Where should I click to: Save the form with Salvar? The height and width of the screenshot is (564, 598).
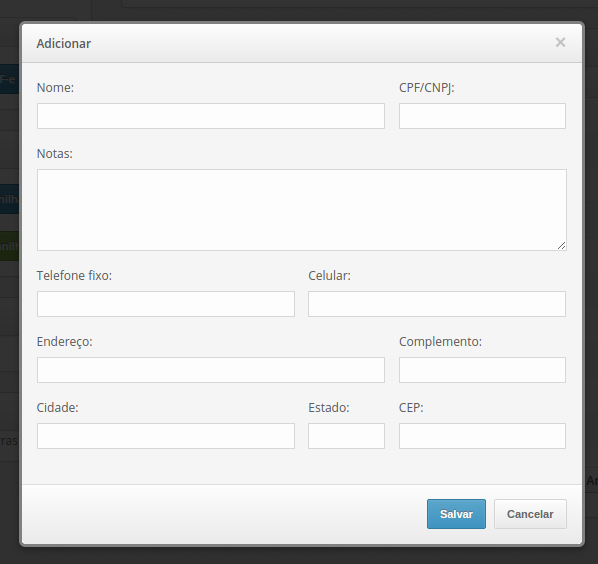(457, 514)
